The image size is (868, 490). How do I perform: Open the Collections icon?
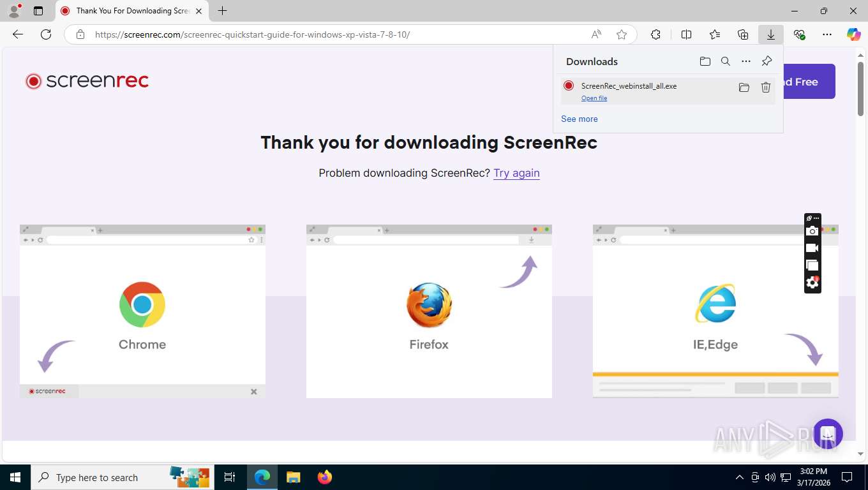tap(743, 34)
